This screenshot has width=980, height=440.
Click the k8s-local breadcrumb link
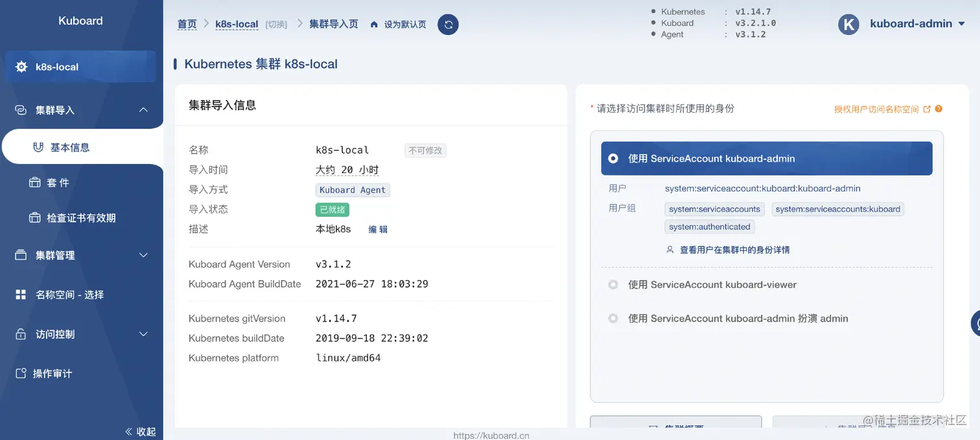pos(237,24)
